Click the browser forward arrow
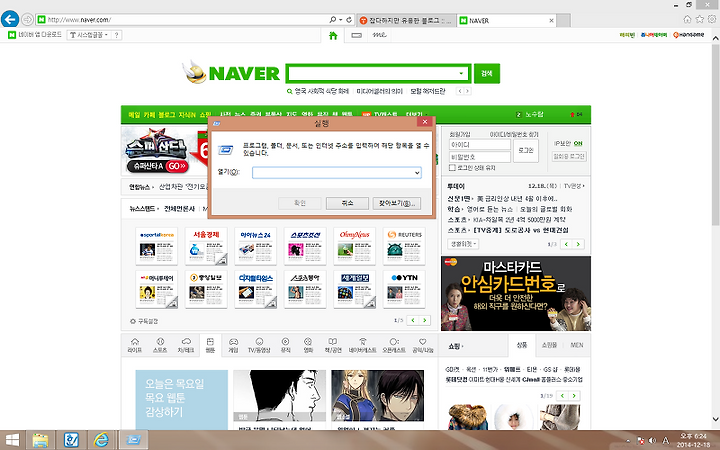 (x=27, y=19)
